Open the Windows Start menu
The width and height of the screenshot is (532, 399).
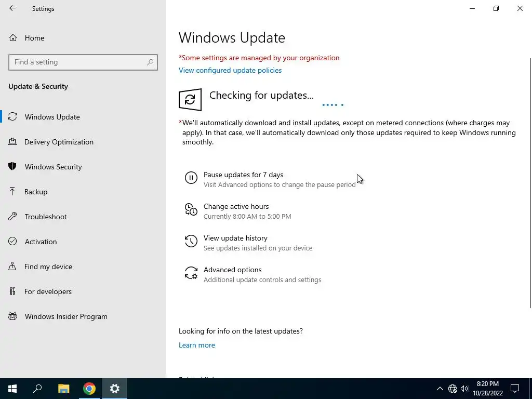(12, 389)
